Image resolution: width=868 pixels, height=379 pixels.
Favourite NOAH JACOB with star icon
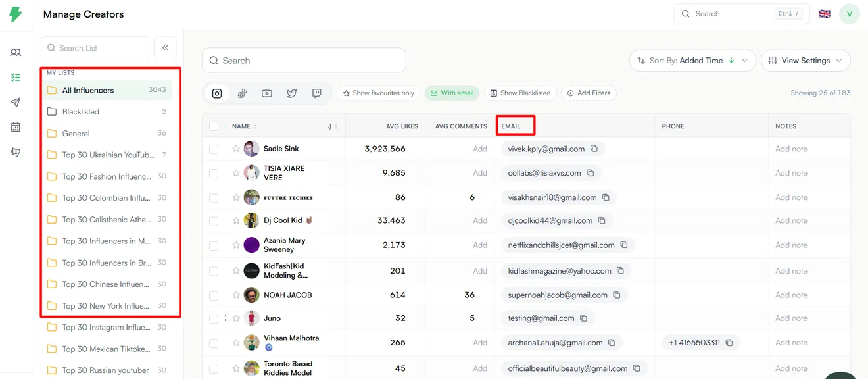click(x=235, y=295)
